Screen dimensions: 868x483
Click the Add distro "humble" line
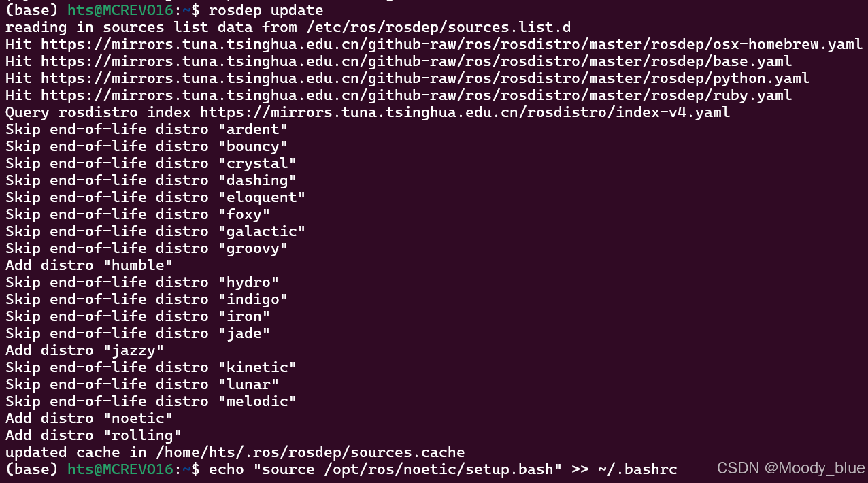[89, 265]
